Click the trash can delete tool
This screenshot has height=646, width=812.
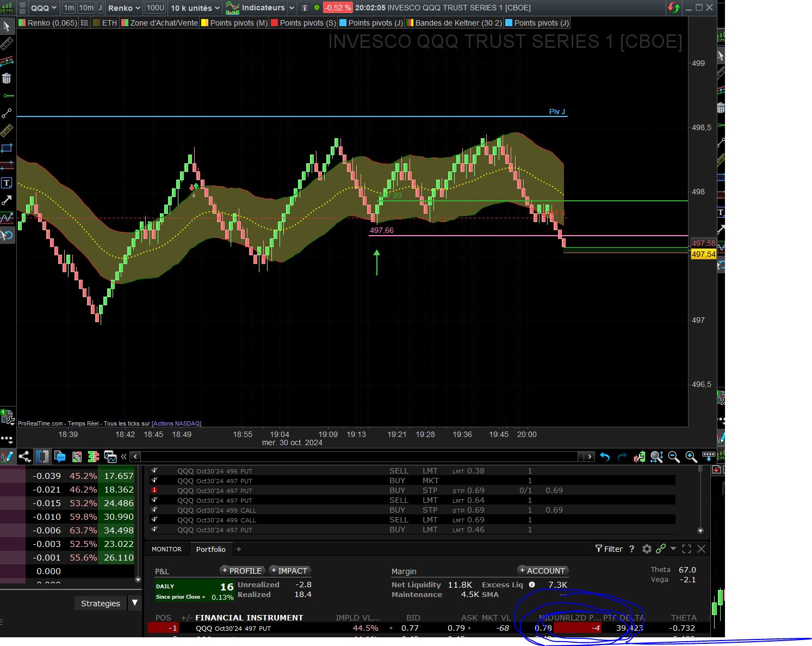click(7, 78)
